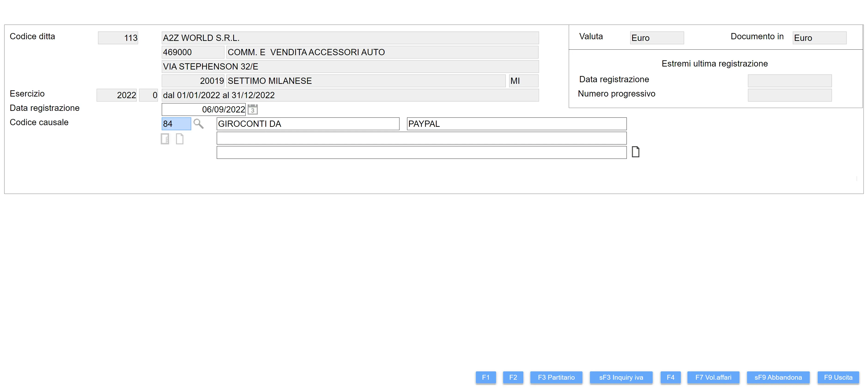
Task: Click document icon right of description field
Action: (635, 152)
